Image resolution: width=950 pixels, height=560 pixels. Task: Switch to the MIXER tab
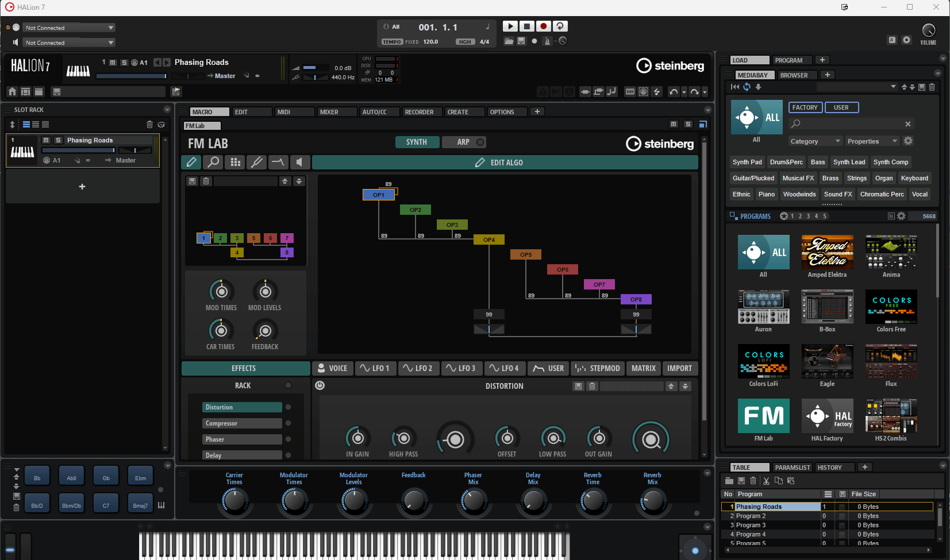[x=336, y=112]
